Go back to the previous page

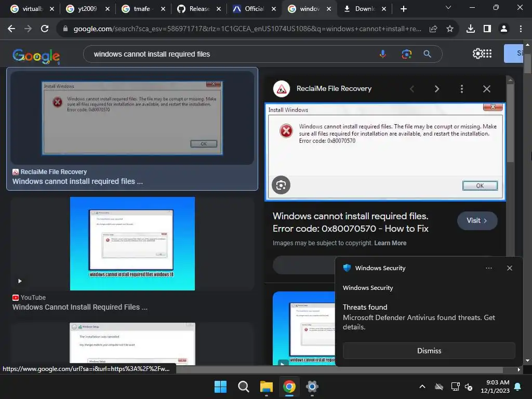pos(11,29)
